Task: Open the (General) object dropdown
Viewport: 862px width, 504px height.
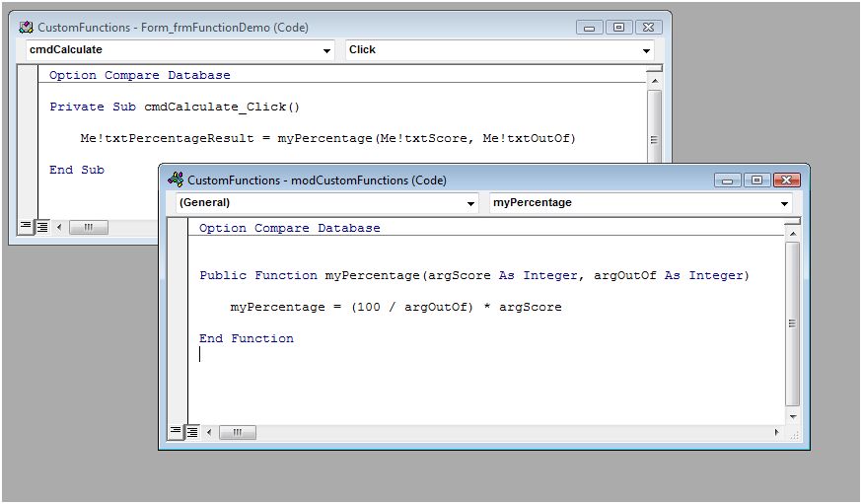Action: coord(470,203)
